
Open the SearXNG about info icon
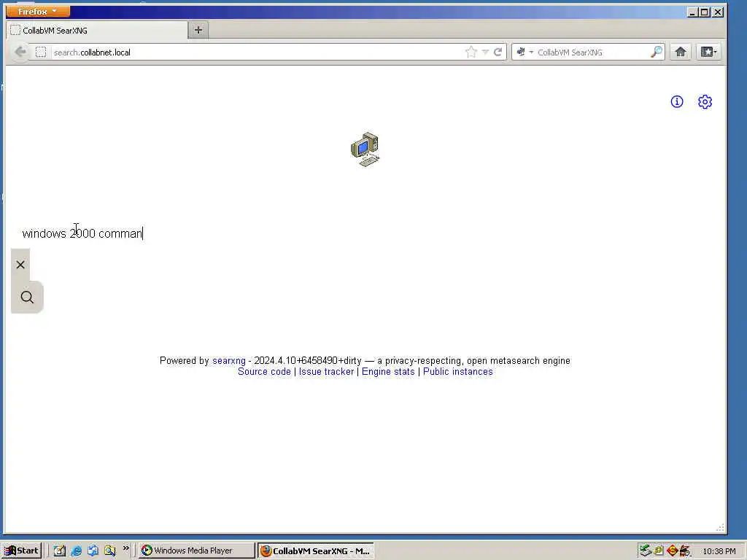coord(676,101)
